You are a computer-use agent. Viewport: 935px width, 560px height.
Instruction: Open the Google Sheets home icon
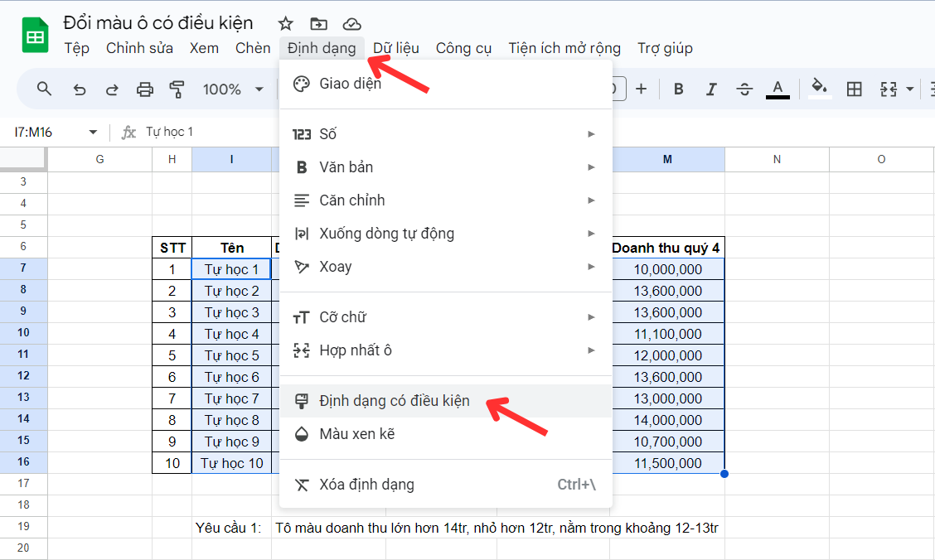click(x=35, y=36)
